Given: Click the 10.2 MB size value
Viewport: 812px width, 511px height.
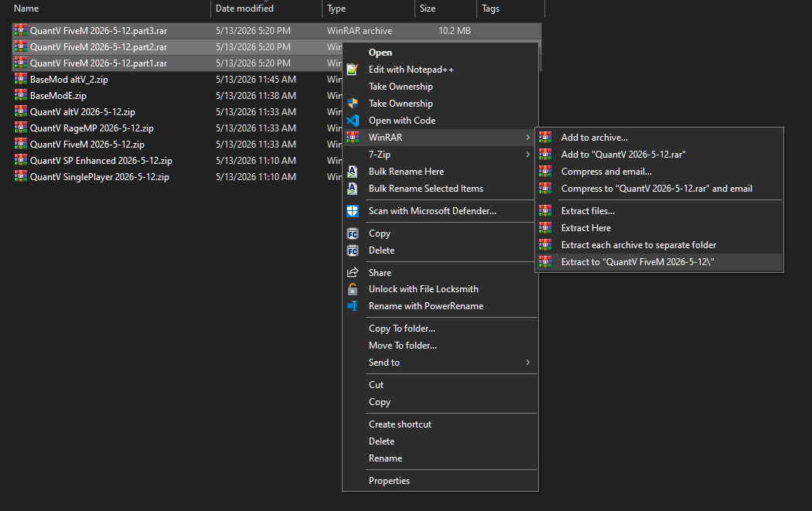Looking at the screenshot, I should (455, 31).
